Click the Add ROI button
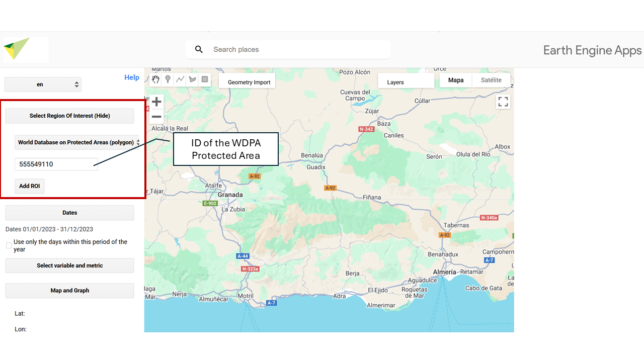644x362 pixels. click(x=29, y=186)
